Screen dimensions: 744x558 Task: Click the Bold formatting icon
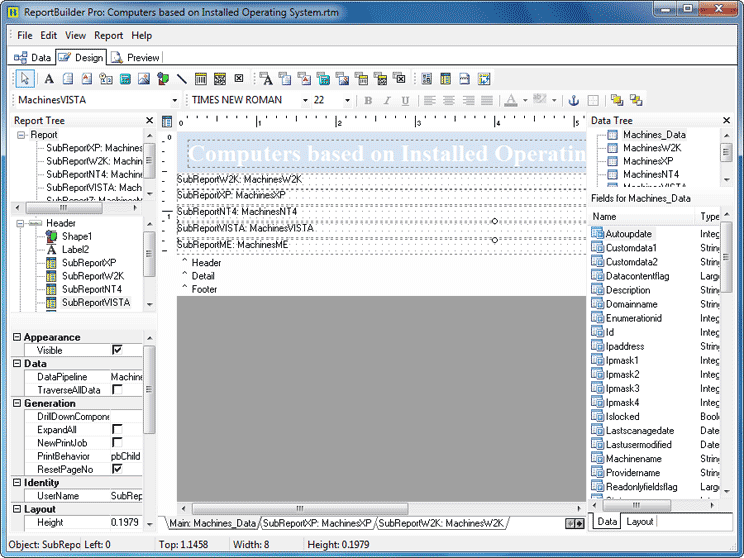(x=368, y=101)
